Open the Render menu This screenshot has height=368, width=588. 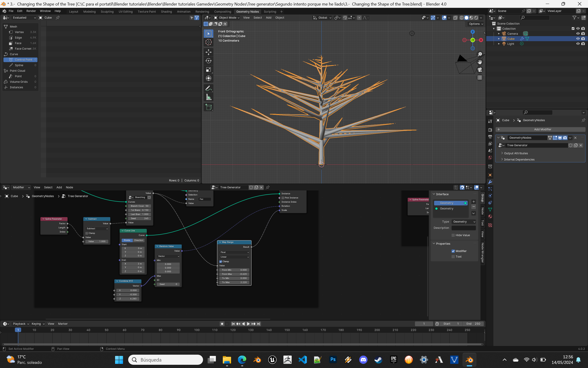pyautogui.click(x=31, y=11)
